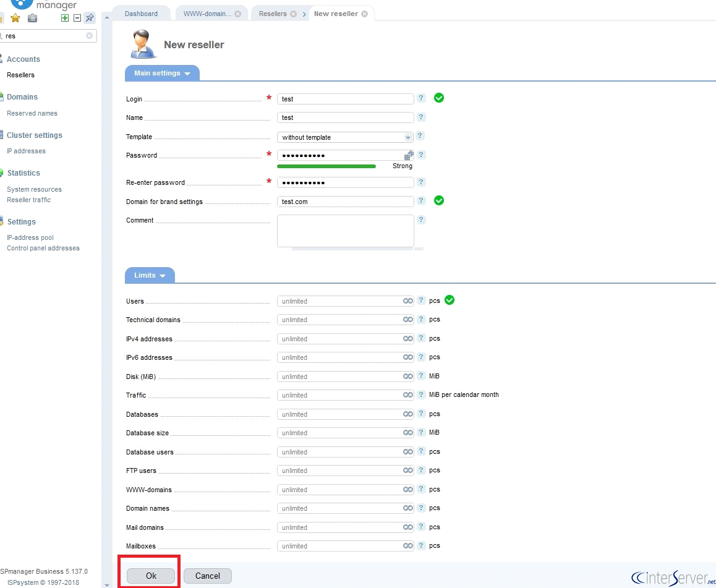Focus the Comment text area
Image resolution: width=716 pixels, height=588 pixels.
[x=345, y=231]
